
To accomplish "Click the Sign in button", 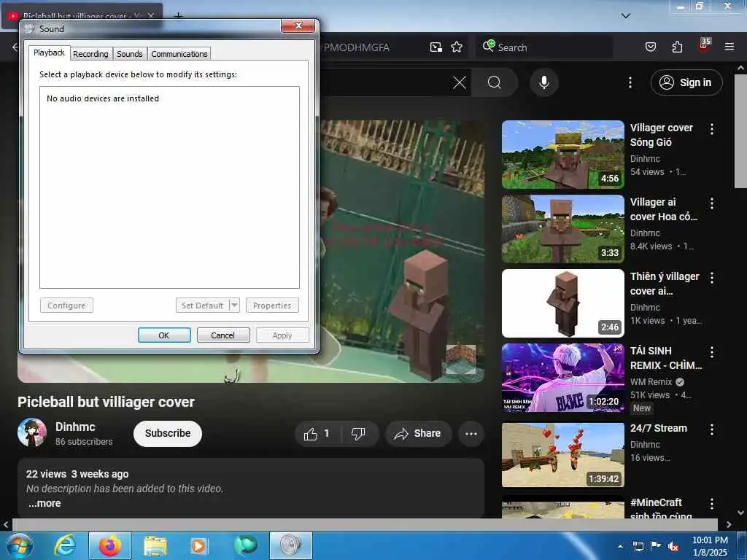I will (x=686, y=83).
